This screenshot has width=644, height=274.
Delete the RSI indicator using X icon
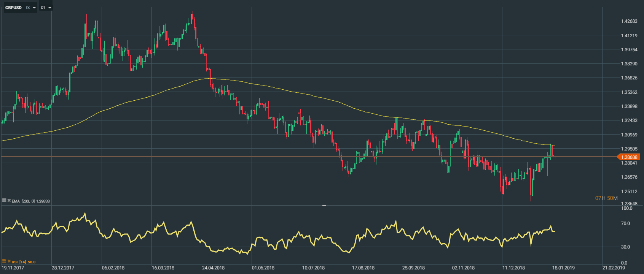point(9,261)
